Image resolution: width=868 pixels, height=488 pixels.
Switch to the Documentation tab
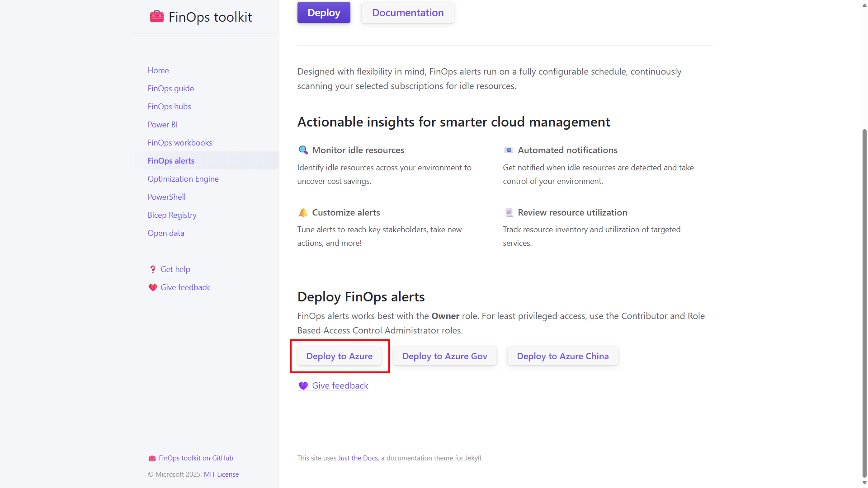coord(407,12)
